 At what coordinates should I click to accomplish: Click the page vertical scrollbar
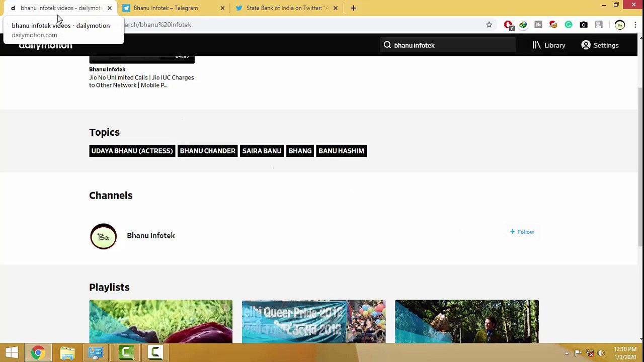tap(640, 166)
